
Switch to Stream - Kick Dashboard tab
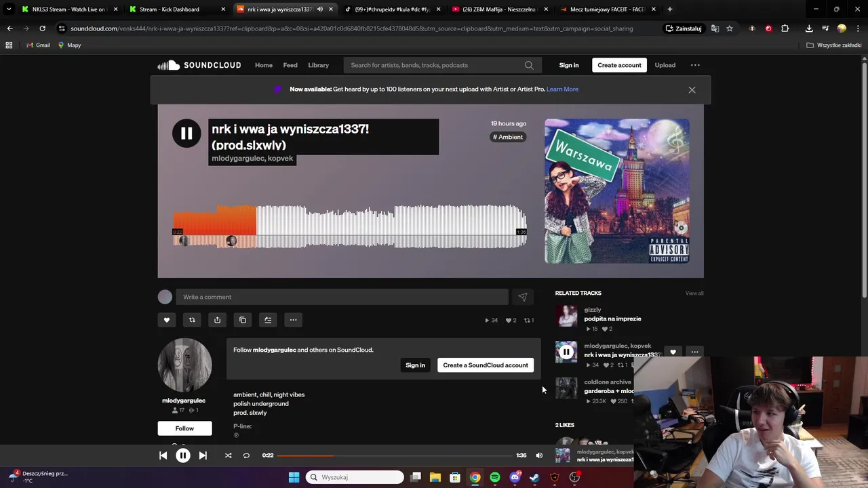pos(176,9)
